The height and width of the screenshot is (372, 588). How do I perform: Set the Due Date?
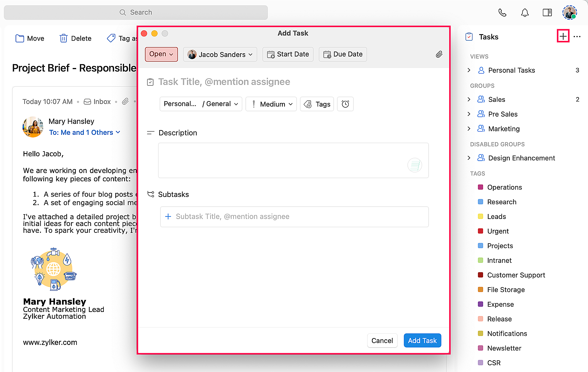[343, 54]
